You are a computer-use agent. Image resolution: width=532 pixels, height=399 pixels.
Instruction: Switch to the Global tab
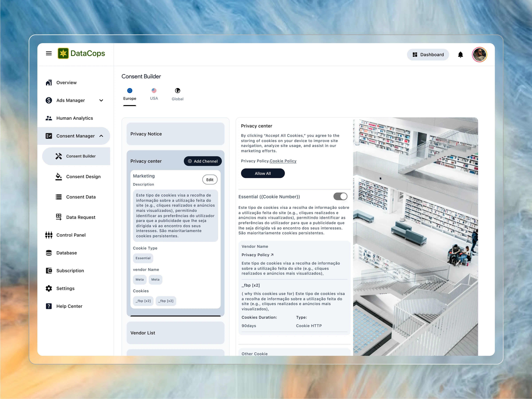pos(177,94)
